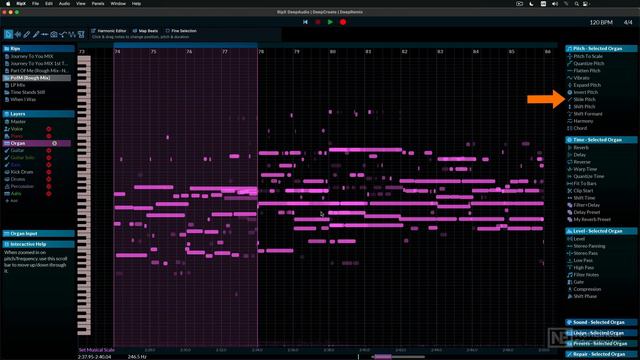Open the Audio menu
640x360 pixels.
64,4
